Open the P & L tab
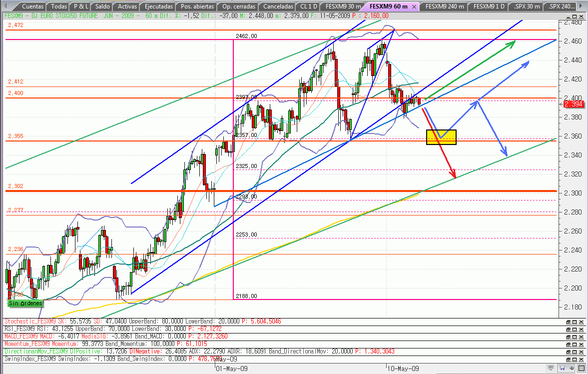This screenshot has width=588, height=374. [x=80, y=6]
